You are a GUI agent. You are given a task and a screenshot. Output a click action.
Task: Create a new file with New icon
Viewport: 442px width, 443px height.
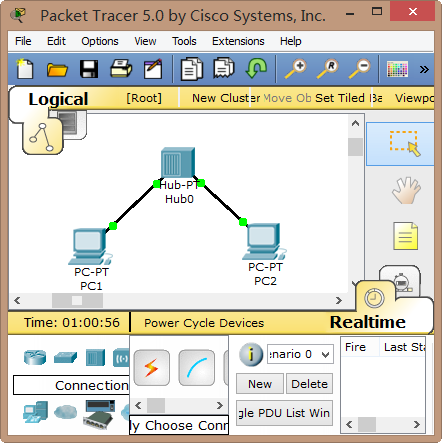pos(24,69)
